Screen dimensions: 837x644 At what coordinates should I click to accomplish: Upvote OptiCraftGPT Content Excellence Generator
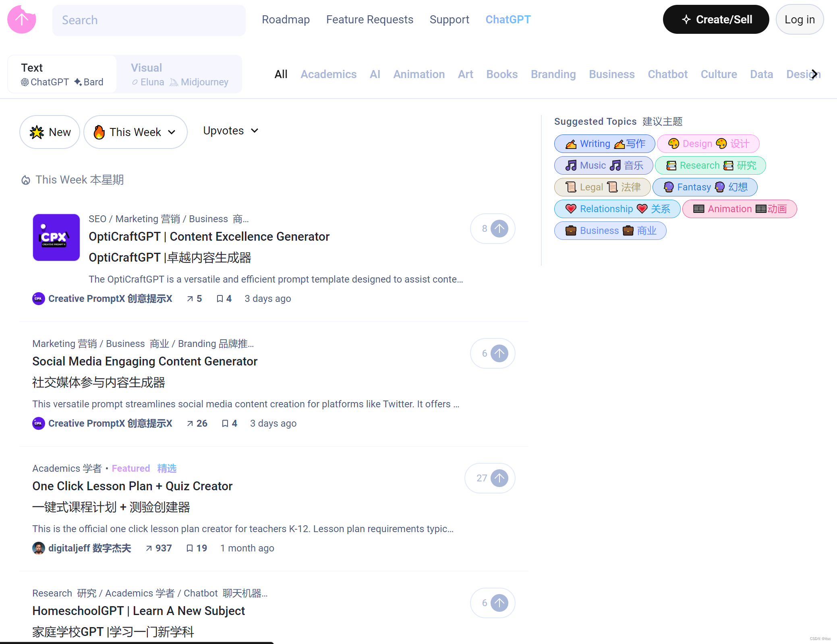pyautogui.click(x=499, y=229)
